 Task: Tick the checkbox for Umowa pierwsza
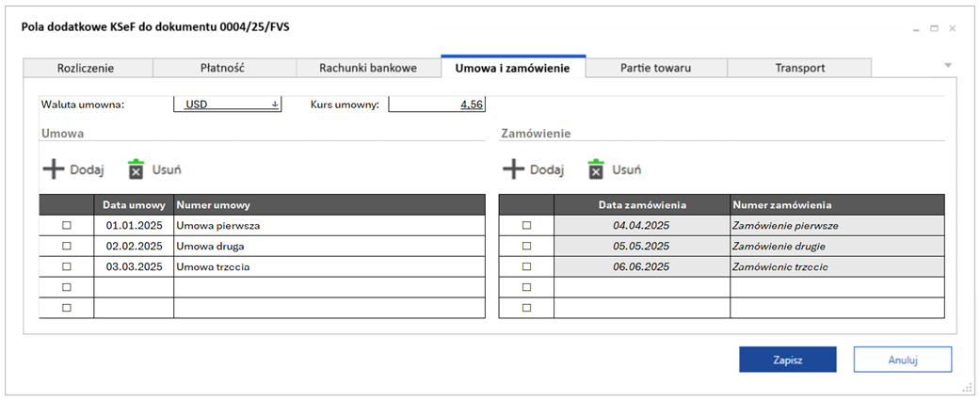coord(66,226)
